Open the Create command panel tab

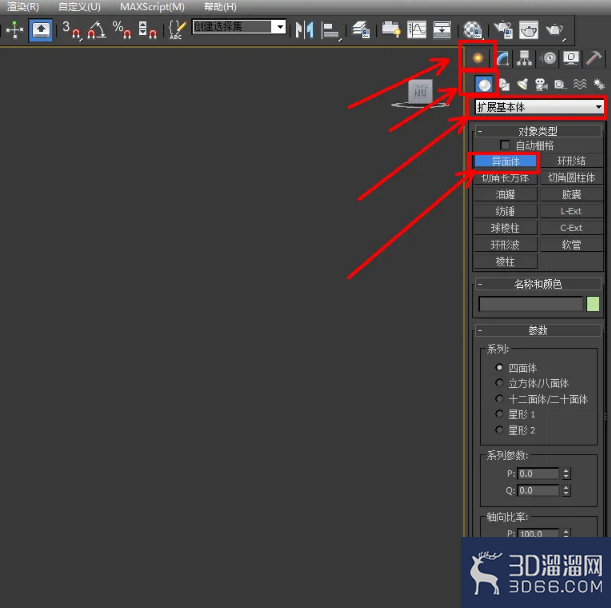[x=478, y=58]
